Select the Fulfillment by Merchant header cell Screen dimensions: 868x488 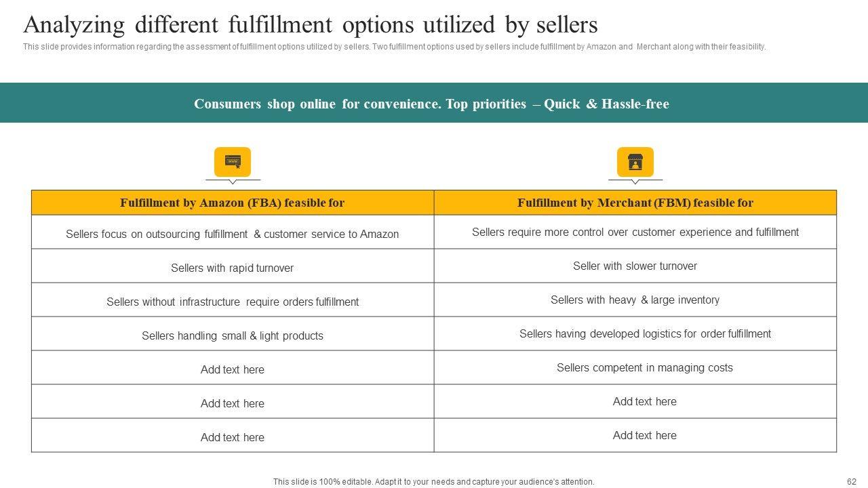pyautogui.click(x=635, y=203)
